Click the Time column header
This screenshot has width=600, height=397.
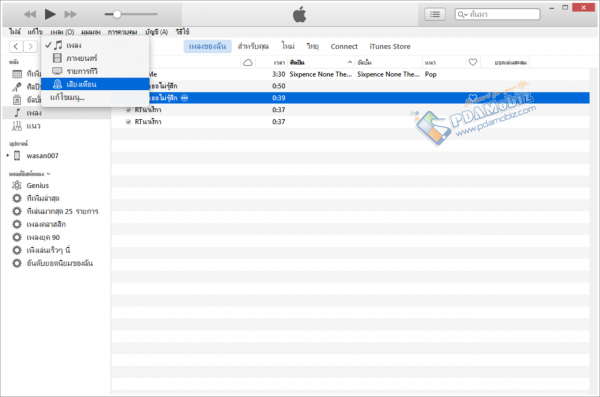(279, 62)
